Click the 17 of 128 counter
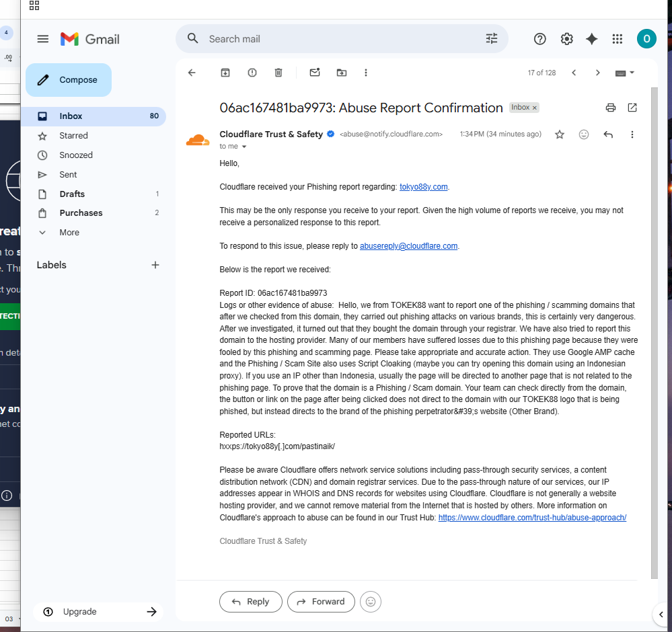672x632 pixels. [542, 73]
